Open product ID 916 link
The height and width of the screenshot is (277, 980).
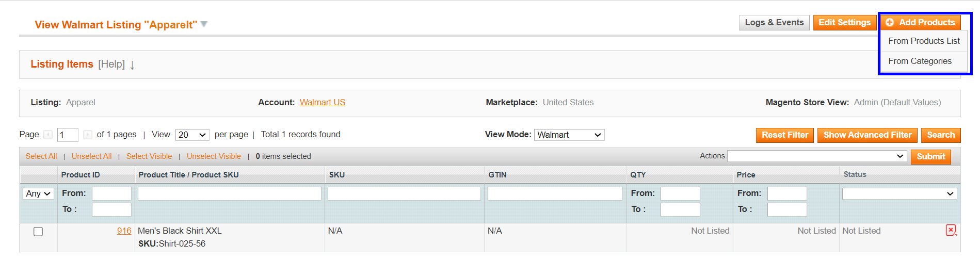pyautogui.click(x=124, y=231)
